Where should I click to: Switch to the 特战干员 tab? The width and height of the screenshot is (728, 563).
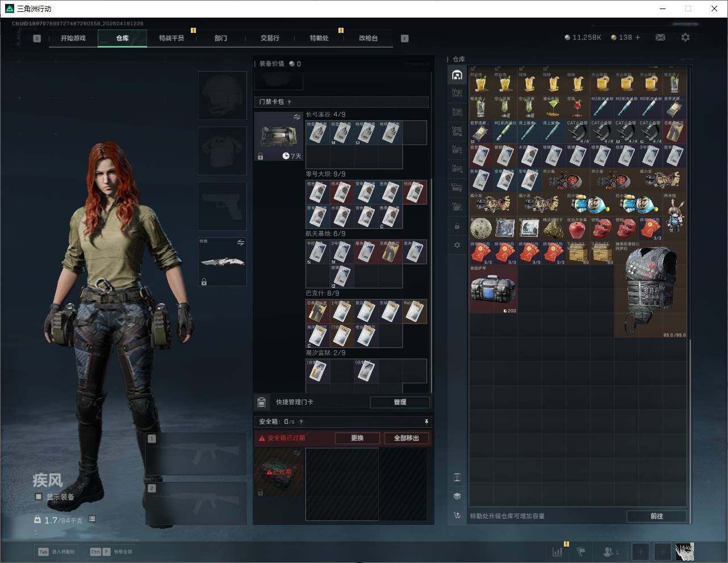(171, 38)
